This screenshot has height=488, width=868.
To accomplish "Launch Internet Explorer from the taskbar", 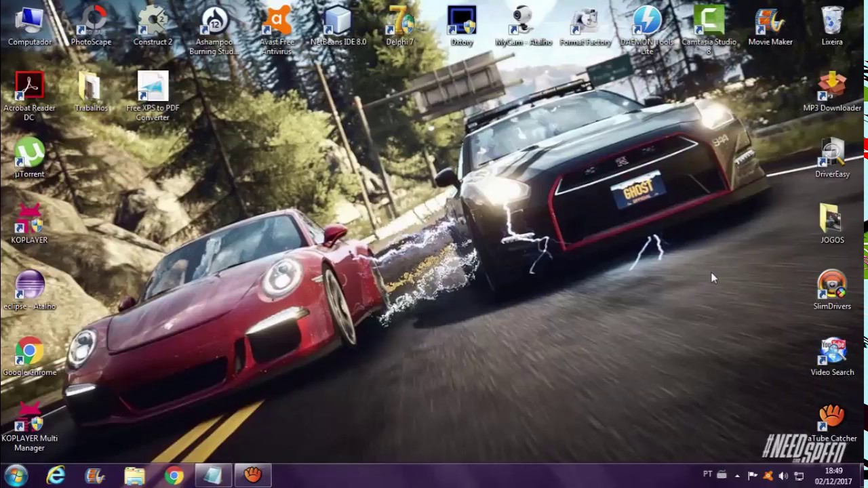I will pos(56,476).
